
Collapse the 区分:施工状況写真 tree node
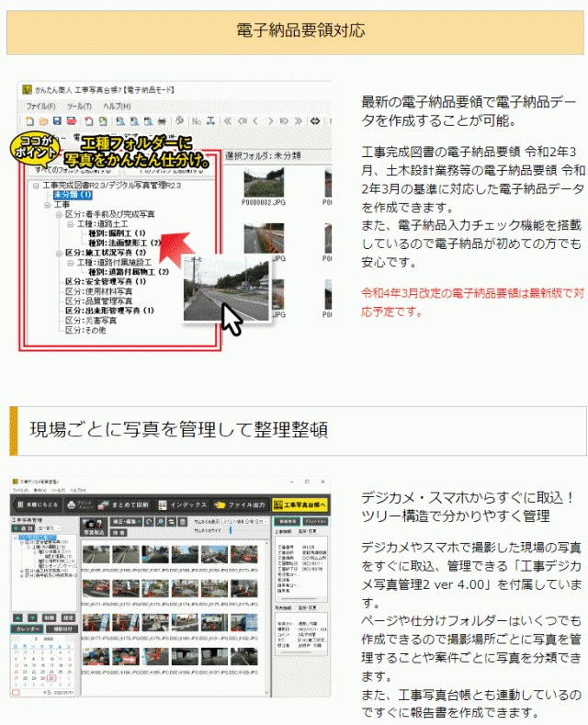[x=59, y=252]
